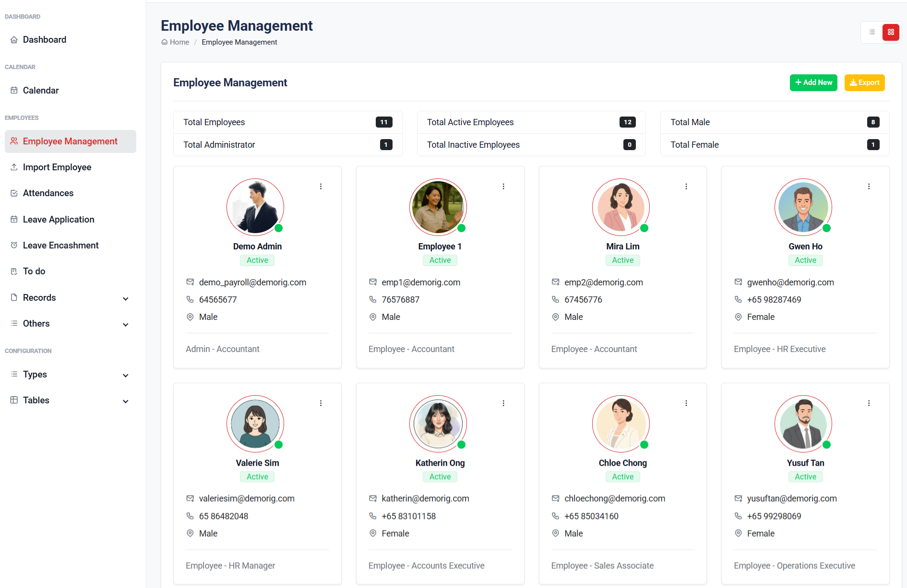Click the Add New button

[x=813, y=82]
